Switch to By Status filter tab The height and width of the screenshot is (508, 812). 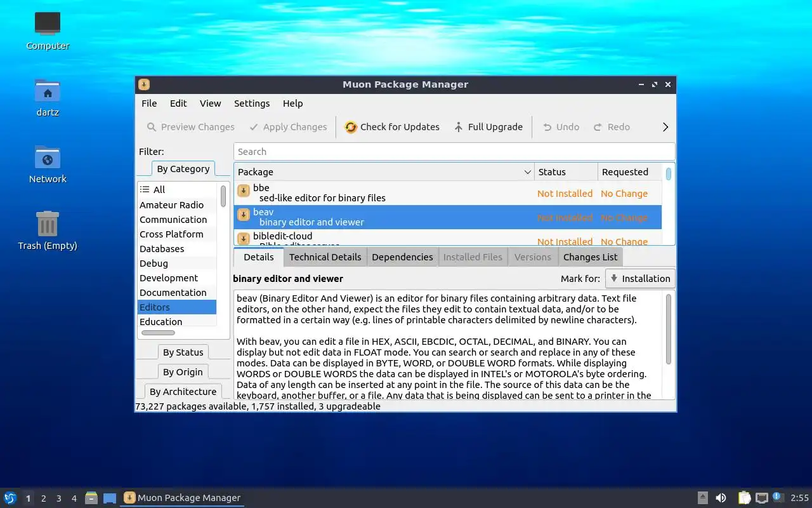[183, 352]
